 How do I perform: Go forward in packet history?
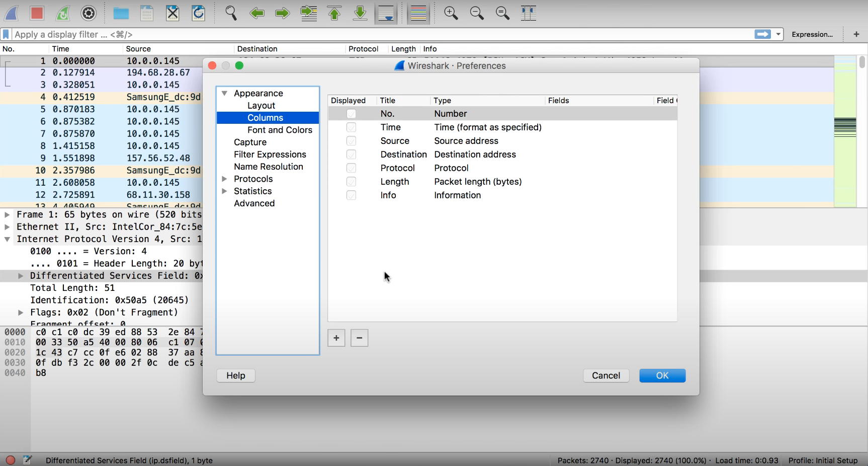pyautogui.click(x=283, y=13)
